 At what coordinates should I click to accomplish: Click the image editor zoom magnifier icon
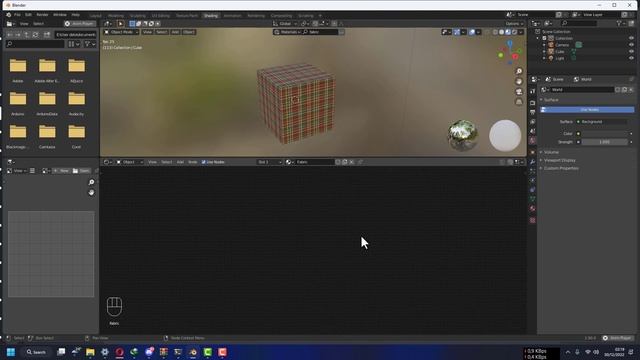[x=91, y=182]
